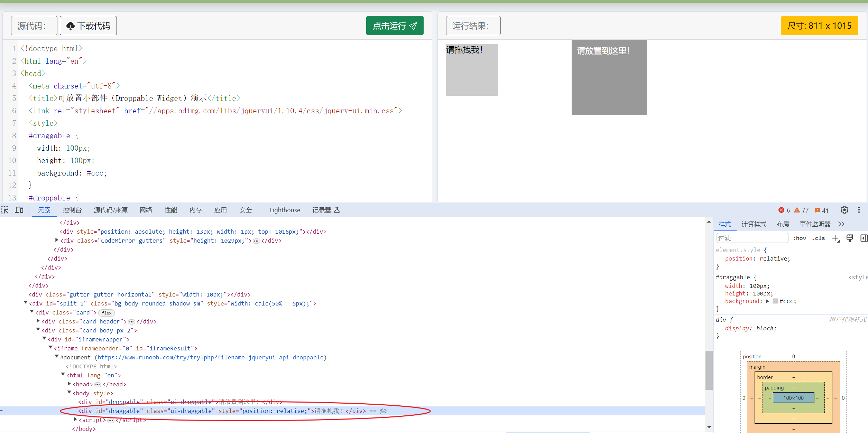Expand the head element node
Image resolution: width=868 pixels, height=433 pixels.
70,384
